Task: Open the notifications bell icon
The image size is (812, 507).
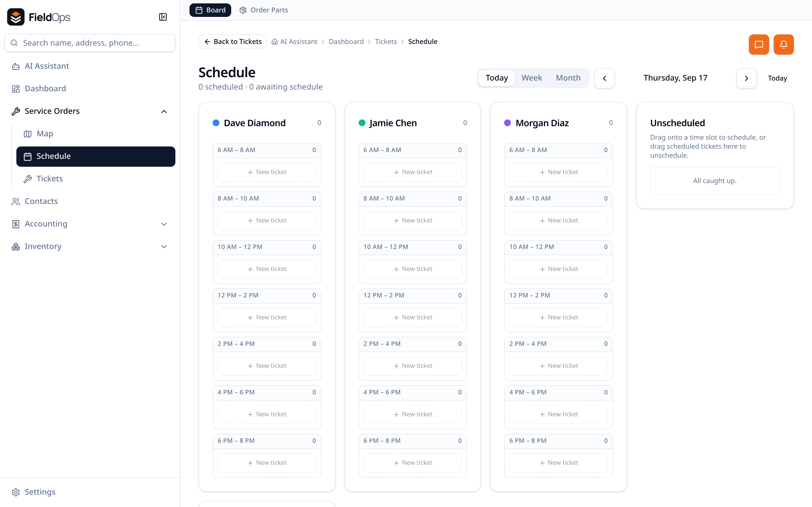Action: 784,44
